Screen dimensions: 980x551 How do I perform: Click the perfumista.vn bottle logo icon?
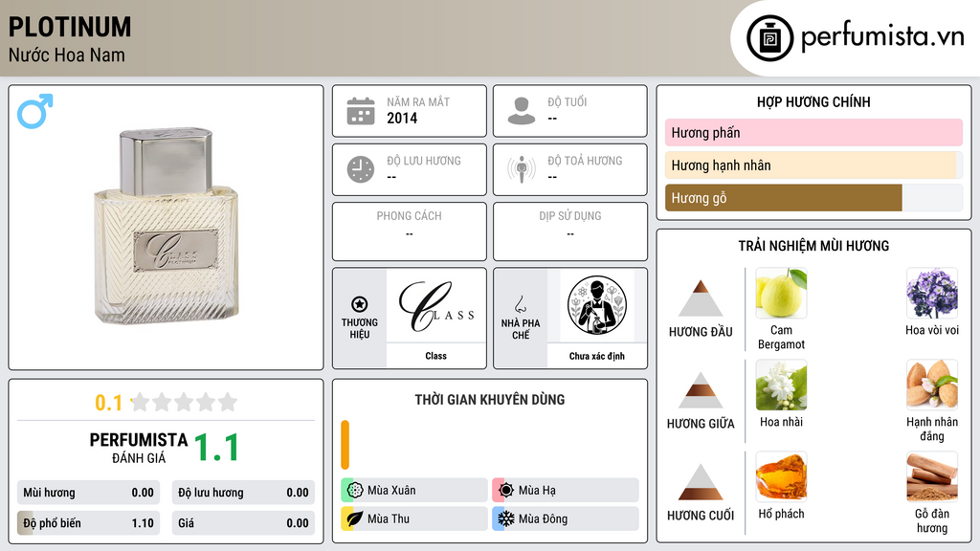pos(769,38)
